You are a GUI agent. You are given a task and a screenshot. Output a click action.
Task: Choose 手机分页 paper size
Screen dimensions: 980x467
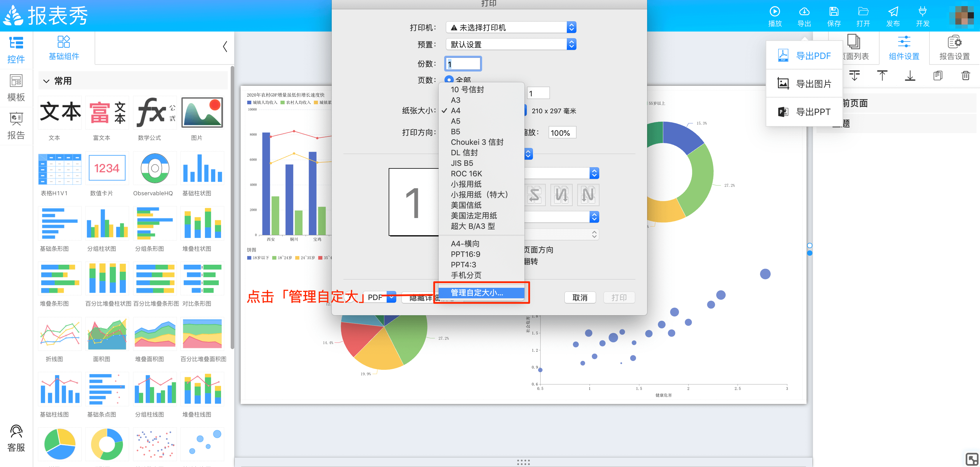point(482,275)
